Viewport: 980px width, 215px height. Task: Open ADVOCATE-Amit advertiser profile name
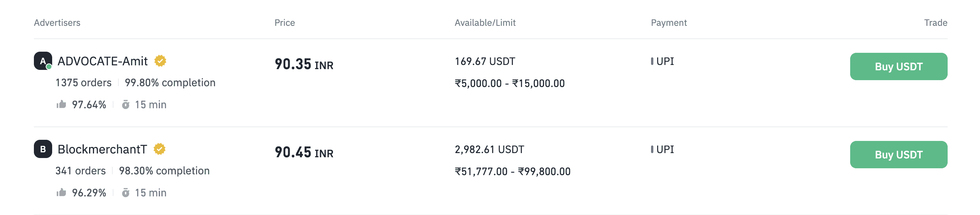[102, 61]
